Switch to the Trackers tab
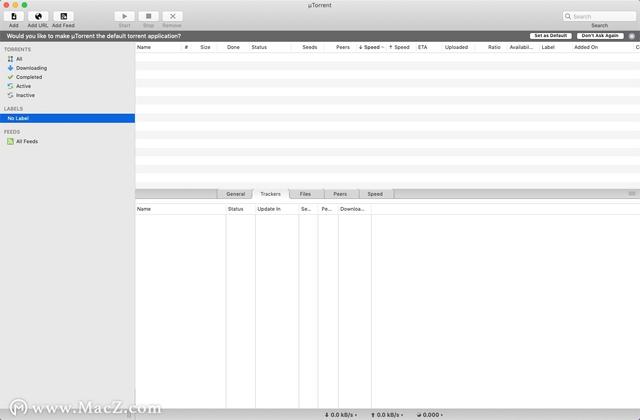 [271, 194]
